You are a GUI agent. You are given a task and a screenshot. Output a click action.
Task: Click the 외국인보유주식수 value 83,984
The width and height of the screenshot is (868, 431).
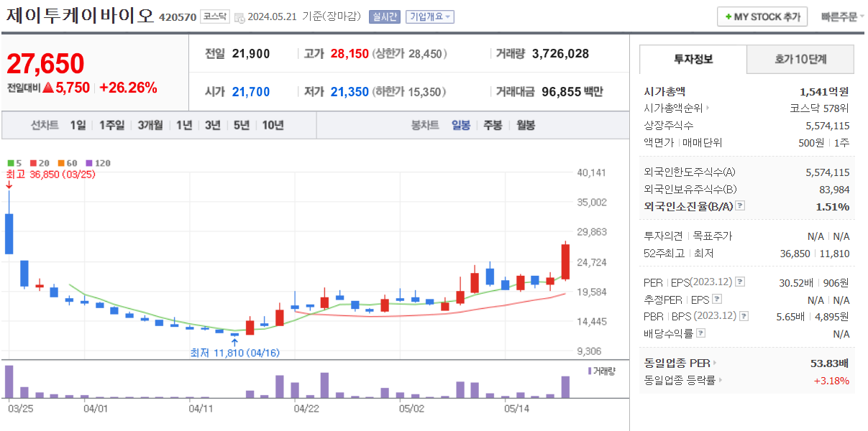(834, 190)
